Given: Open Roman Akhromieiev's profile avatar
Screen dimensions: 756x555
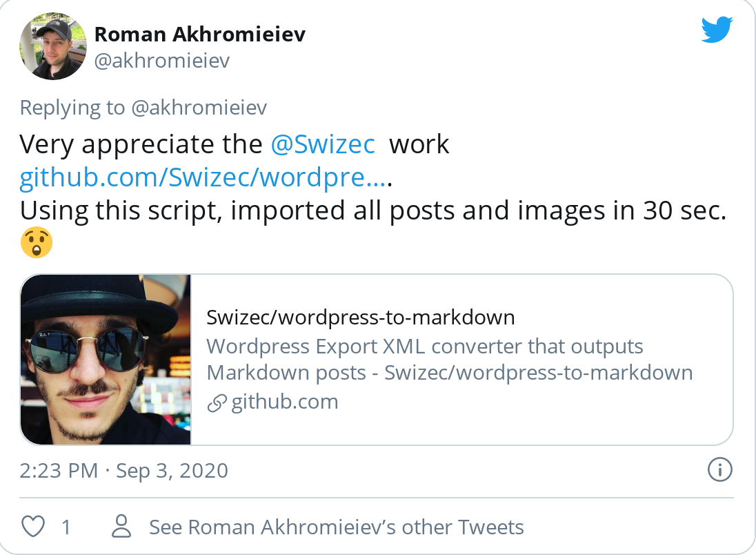Looking at the screenshot, I should 53,46.
